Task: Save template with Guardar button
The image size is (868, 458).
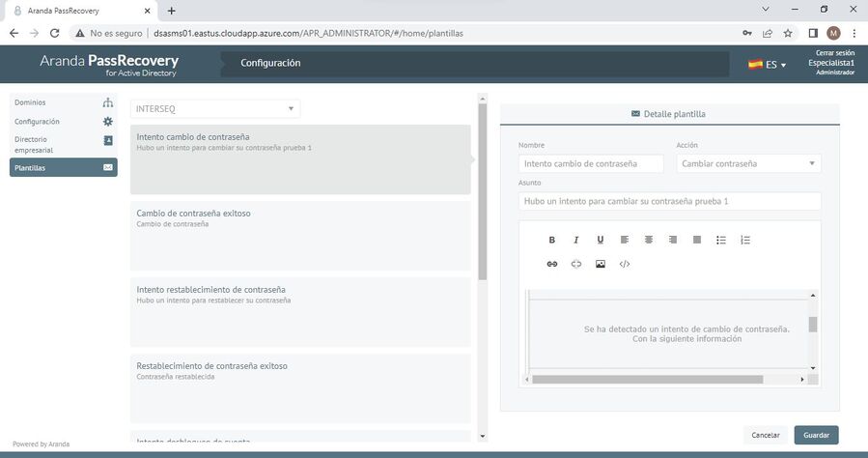Action: (x=817, y=435)
